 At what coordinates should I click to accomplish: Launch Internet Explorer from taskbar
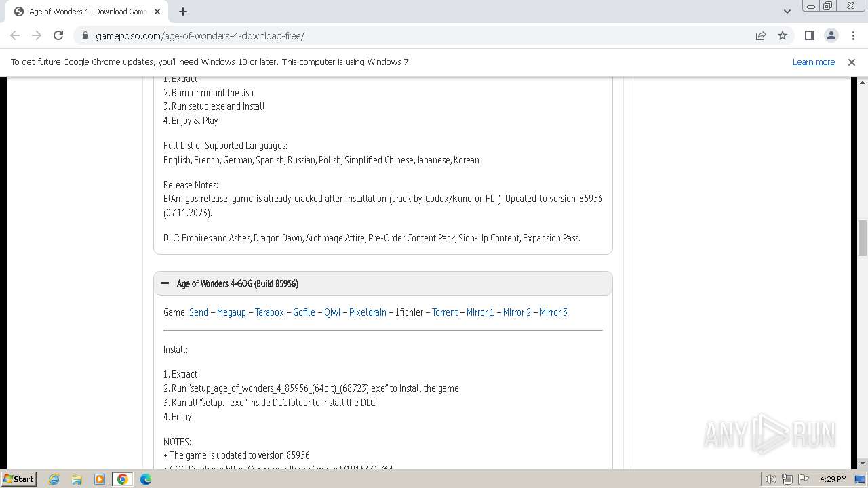(x=54, y=479)
